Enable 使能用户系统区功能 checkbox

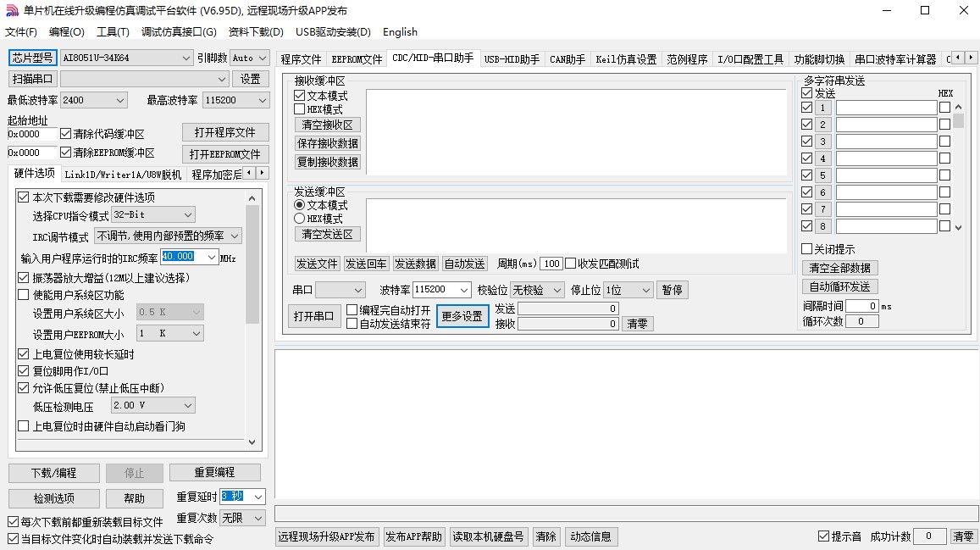(x=24, y=295)
